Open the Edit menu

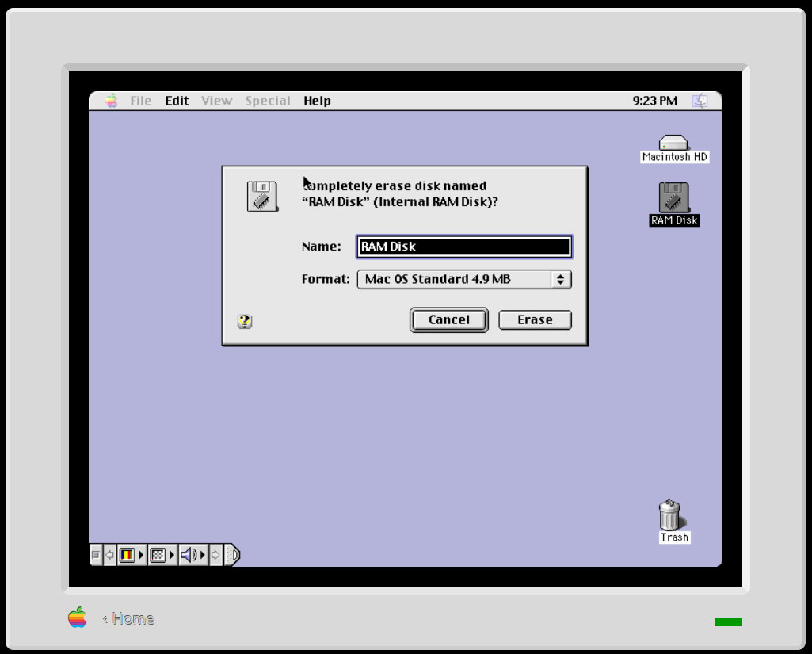click(x=177, y=101)
